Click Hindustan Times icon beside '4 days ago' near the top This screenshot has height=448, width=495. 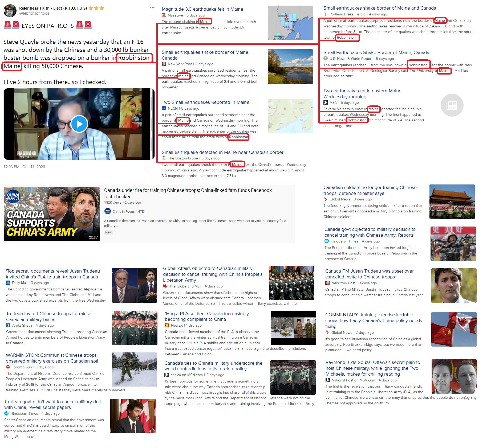tap(327, 241)
